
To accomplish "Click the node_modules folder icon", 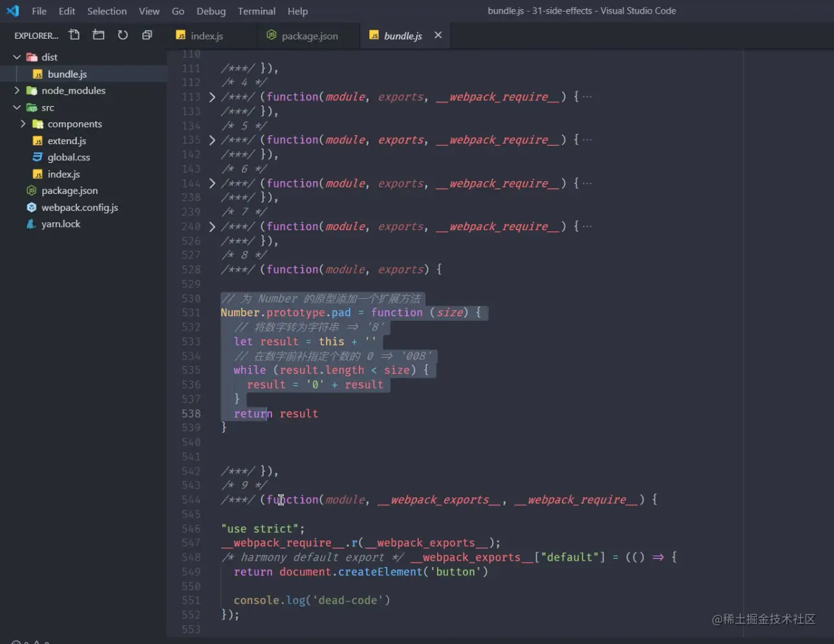I will click(32, 91).
